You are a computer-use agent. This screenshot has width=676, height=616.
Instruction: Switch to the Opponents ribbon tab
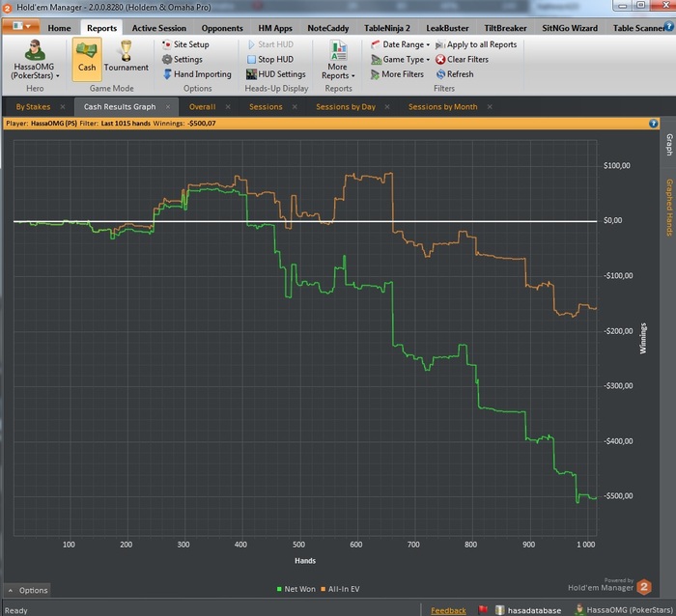tap(222, 28)
